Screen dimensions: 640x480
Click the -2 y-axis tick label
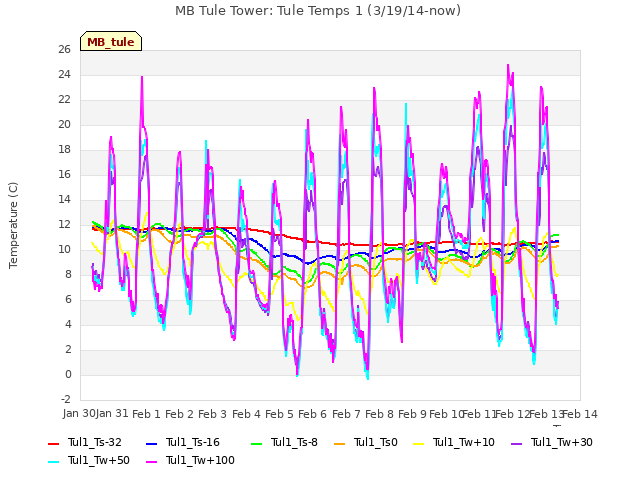(66, 399)
